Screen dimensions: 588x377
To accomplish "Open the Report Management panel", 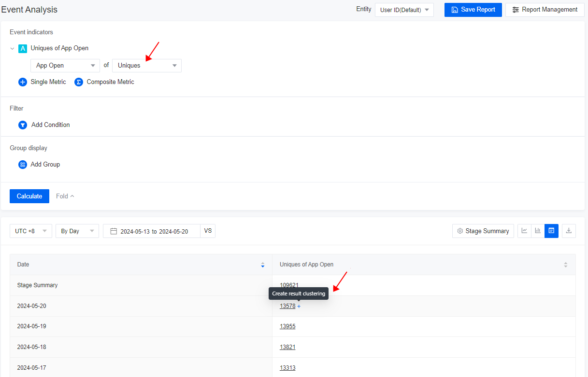I will [x=545, y=9].
